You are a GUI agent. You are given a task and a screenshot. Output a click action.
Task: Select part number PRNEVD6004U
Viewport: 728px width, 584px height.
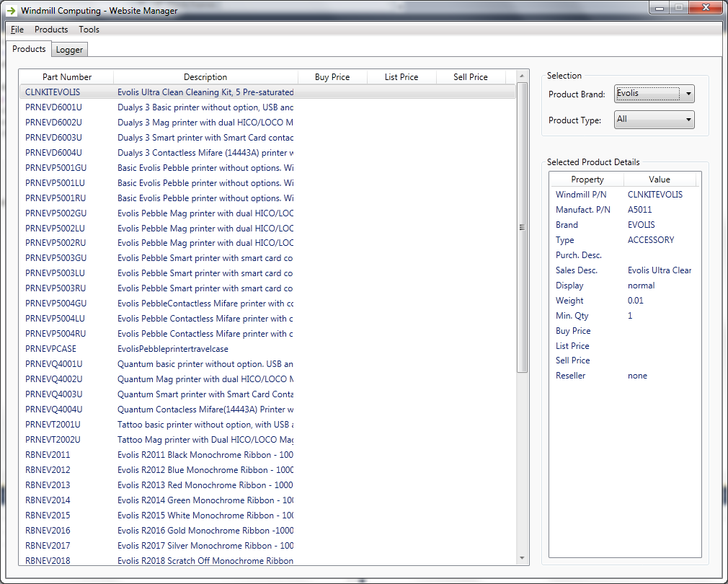pyautogui.click(x=53, y=153)
